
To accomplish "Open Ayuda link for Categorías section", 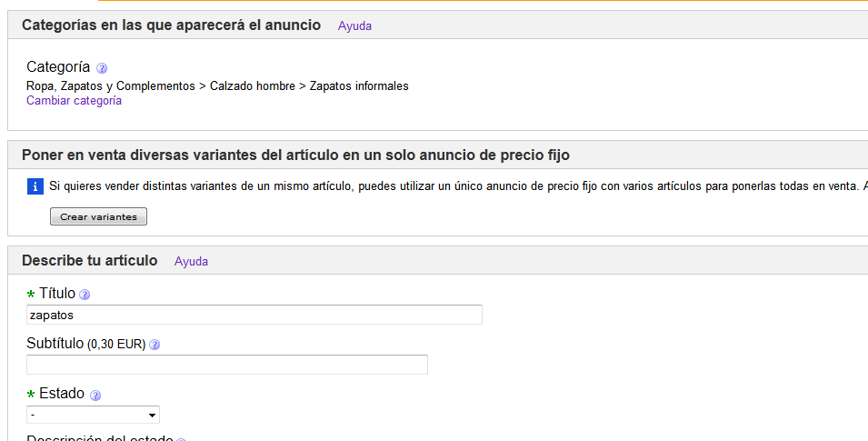I will [x=354, y=26].
